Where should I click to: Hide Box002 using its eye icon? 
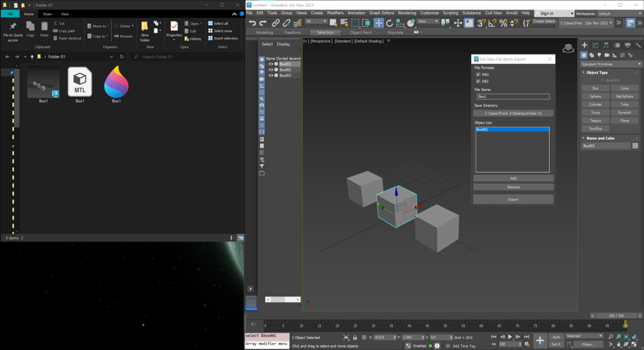point(270,70)
